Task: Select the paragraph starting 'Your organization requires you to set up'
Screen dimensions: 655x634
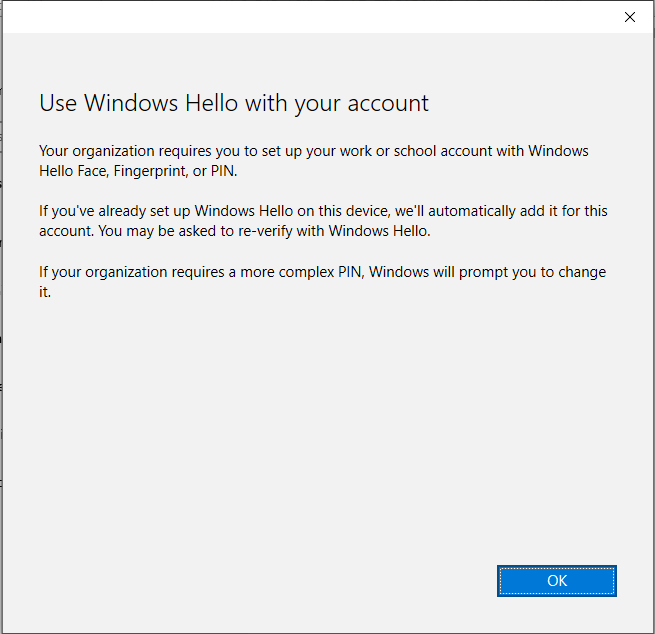Action: point(314,161)
